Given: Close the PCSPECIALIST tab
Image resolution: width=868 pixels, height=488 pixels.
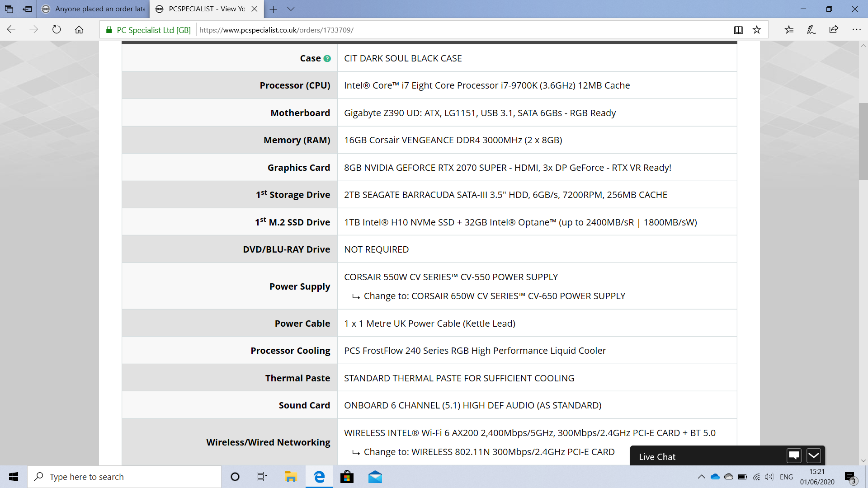Looking at the screenshot, I should click(255, 9).
